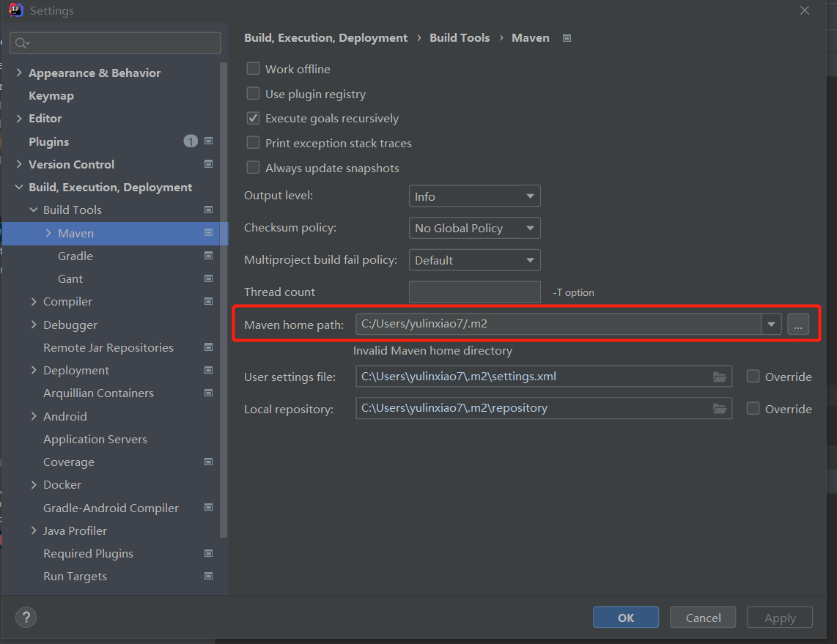Click the project-level icon beside Plugins
This screenshot has height=644, width=837.
209,141
